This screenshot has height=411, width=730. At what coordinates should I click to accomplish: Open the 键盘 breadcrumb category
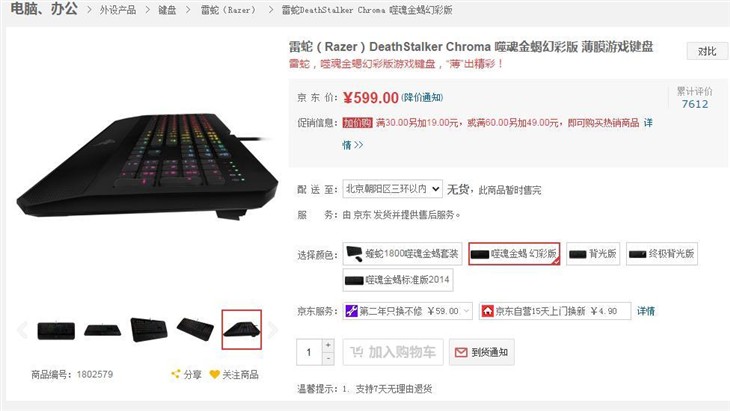[167, 10]
